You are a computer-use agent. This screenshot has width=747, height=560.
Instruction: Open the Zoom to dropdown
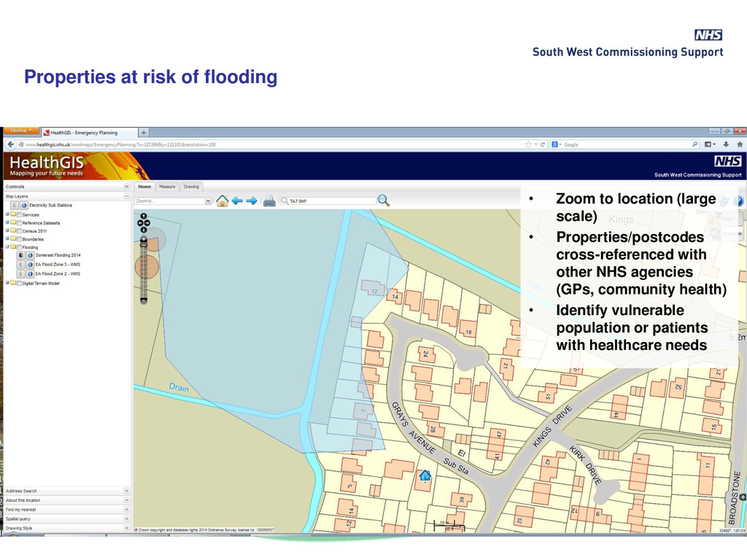pyautogui.click(x=208, y=201)
